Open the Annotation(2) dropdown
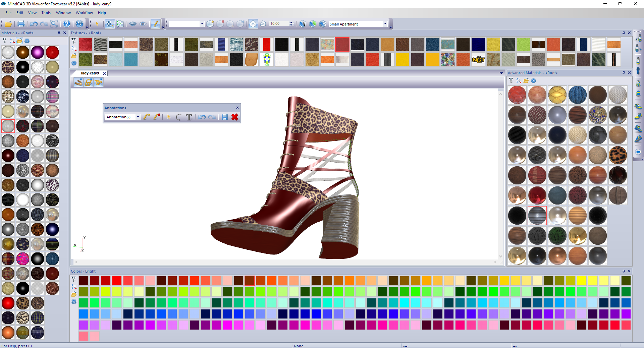The image size is (644, 348). 138,117
